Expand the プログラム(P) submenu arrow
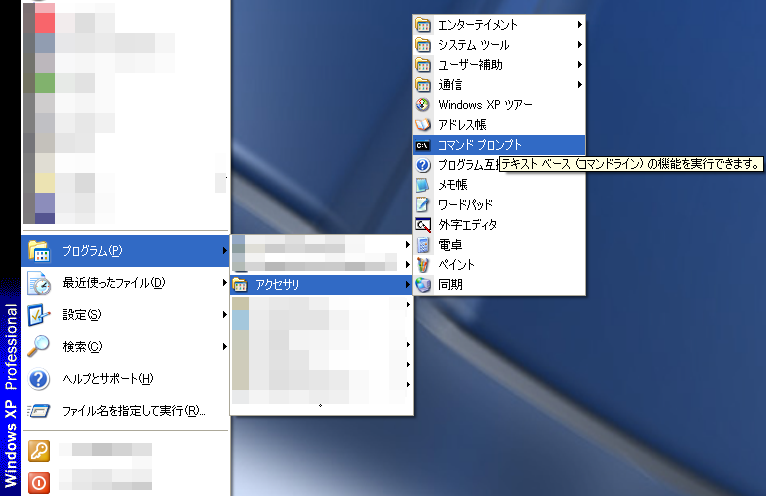 click(224, 251)
